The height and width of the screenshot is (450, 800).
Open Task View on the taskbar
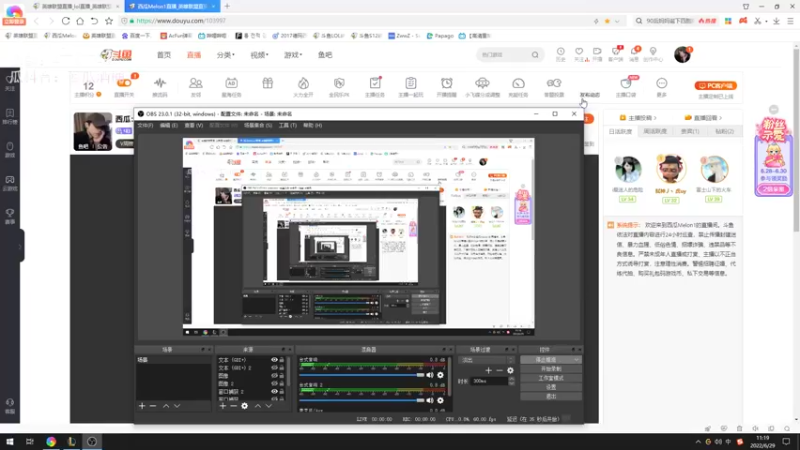[x=30, y=442]
